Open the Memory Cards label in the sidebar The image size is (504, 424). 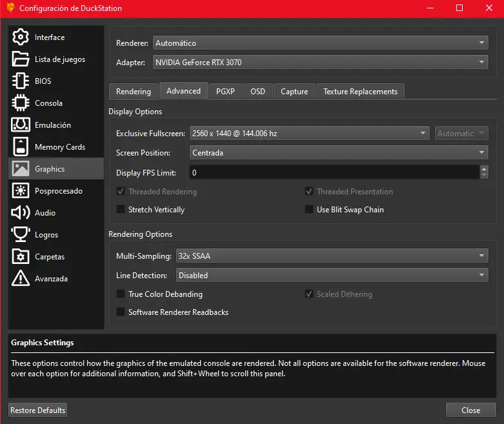60,147
